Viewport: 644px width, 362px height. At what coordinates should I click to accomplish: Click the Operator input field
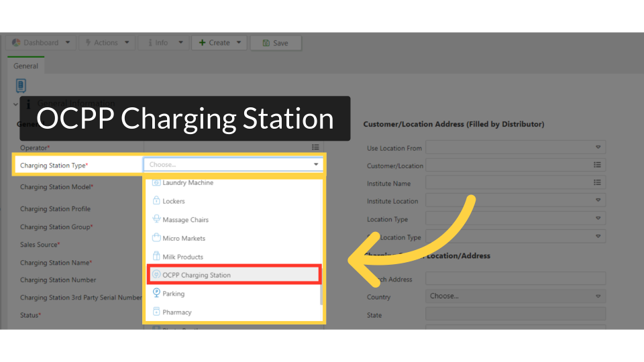pyautogui.click(x=233, y=147)
